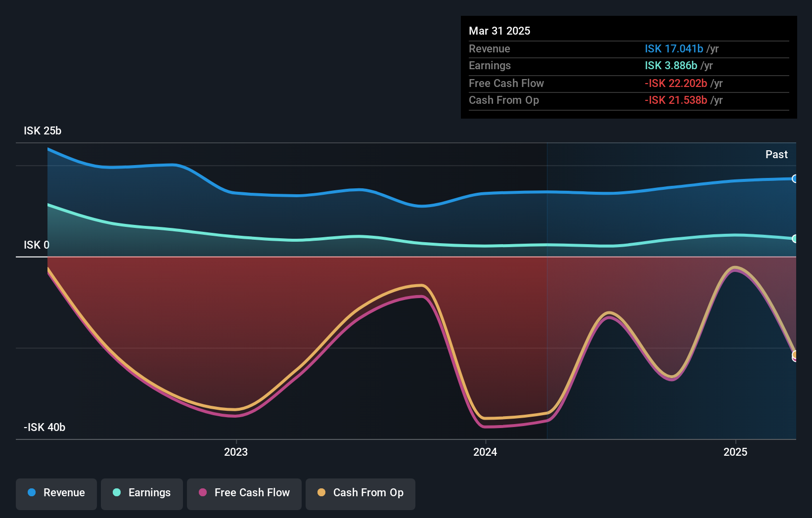Image resolution: width=812 pixels, height=518 pixels.
Task: Click the Cash From Op label in tooltip
Action: 504,100
